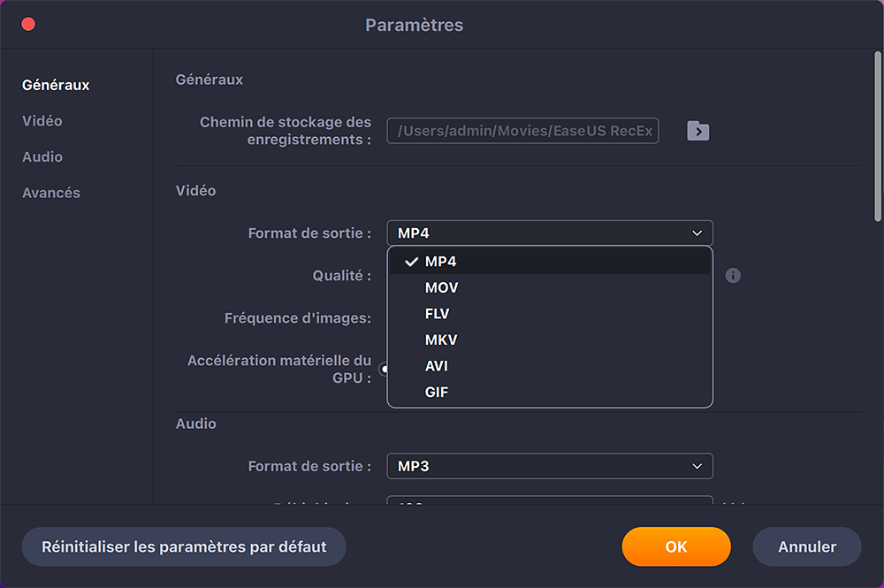Open the Généraux settings tab
The height and width of the screenshot is (588, 884).
(x=56, y=85)
